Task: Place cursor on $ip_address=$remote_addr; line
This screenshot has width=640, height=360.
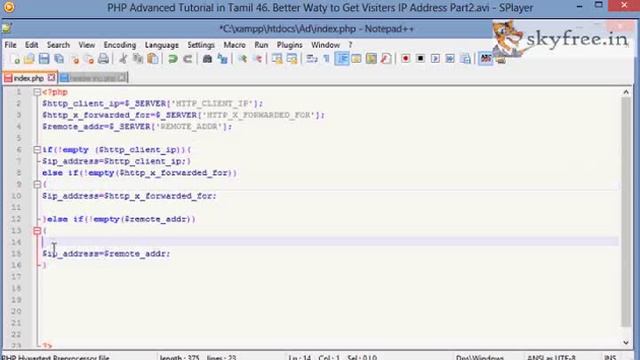Action: tap(106, 254)
